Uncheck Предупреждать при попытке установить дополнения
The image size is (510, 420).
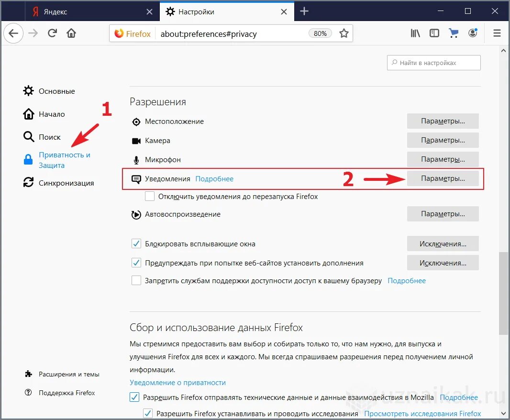pyautogui.click(x=136, y=263)
